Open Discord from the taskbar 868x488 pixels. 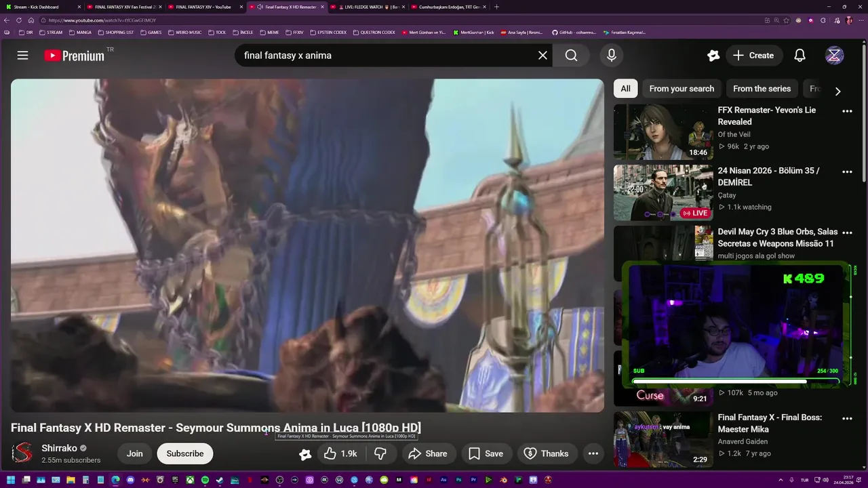130,480
